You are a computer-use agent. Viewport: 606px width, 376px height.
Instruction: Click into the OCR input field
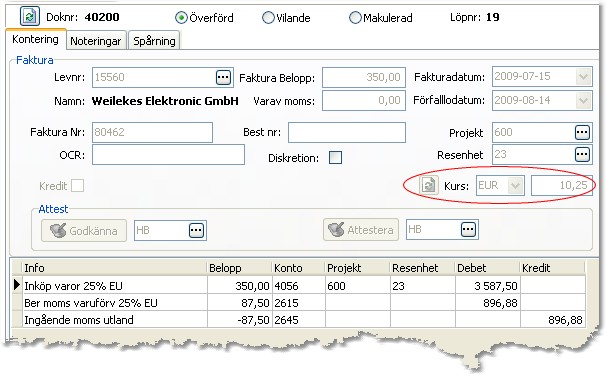pos(169,155)
